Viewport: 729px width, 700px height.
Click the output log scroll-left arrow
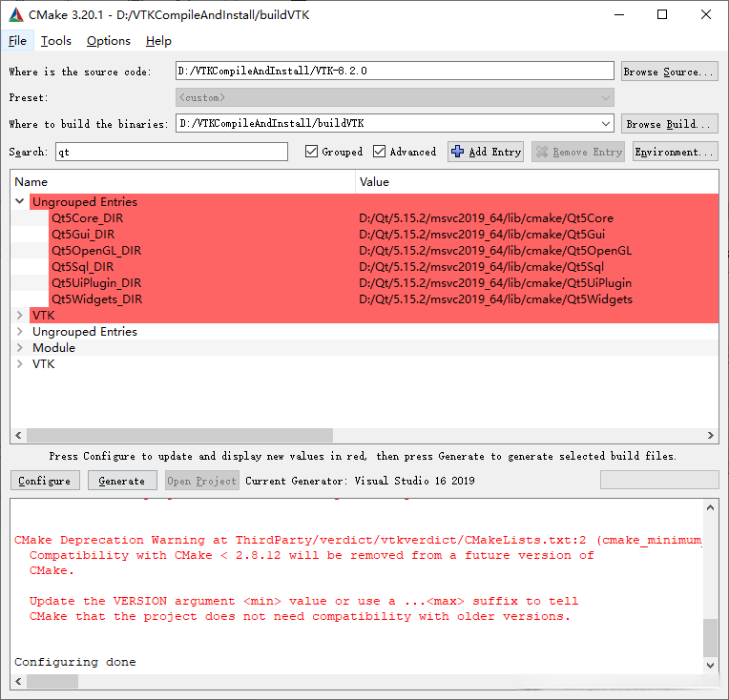18,682
